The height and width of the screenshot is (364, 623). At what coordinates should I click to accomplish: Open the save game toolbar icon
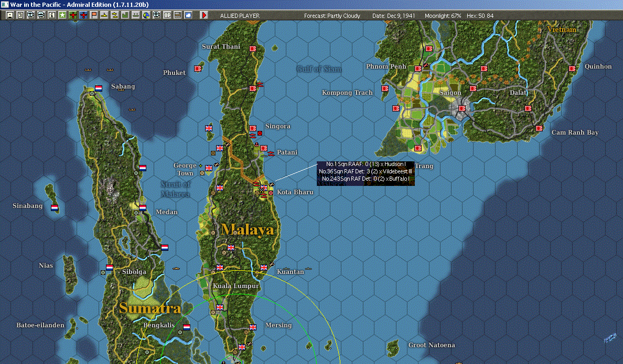pyautogui.click(x=10, y=15)
